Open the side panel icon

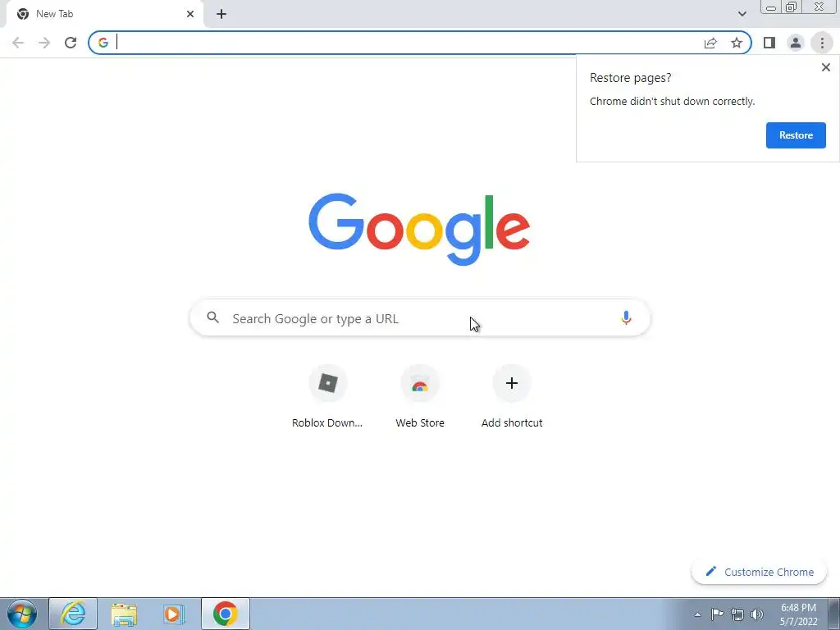[769, 43]
